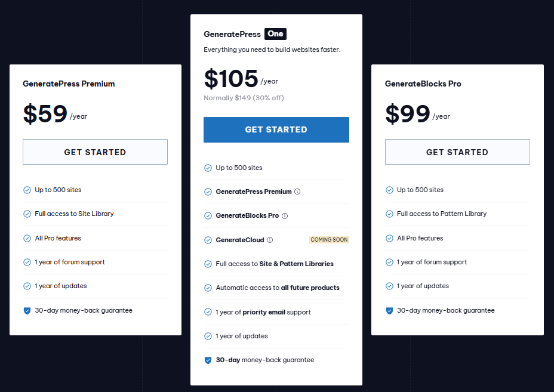Click the COMING SOON badge next to GenerateCloud

click(329, 239)
